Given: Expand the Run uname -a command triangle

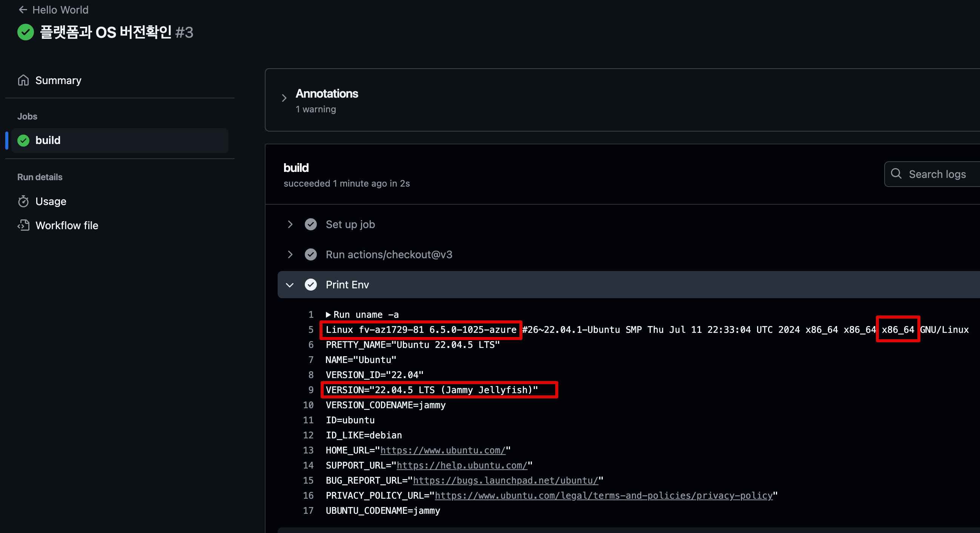Looking at the screenshot, I should [x=328, y=314].
